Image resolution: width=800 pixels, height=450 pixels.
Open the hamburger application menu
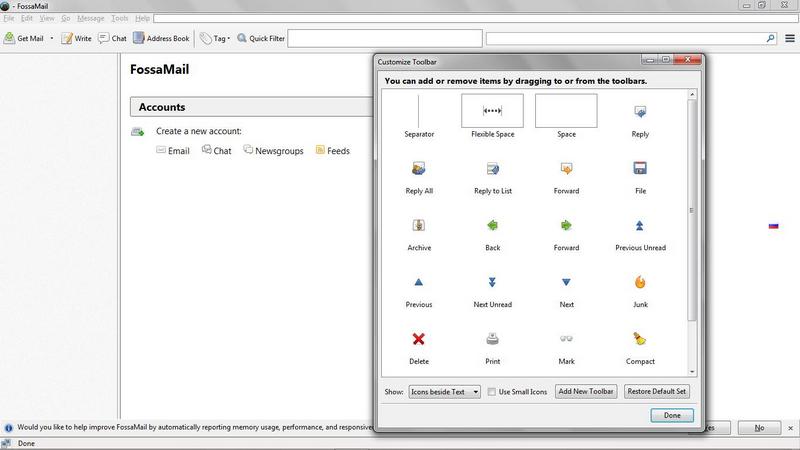[789, 38]
